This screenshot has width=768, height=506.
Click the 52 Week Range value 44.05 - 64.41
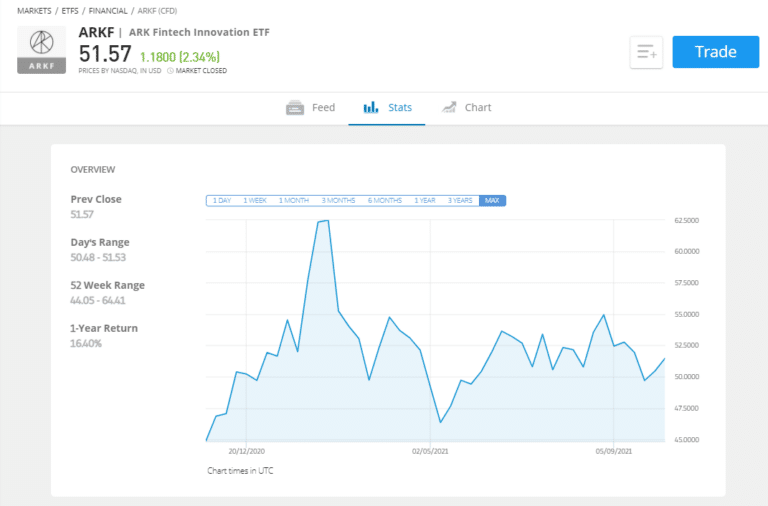coord(98,301)
